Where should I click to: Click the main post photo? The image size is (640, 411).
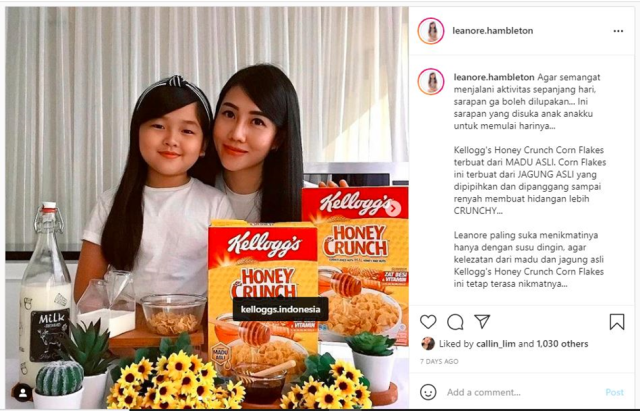207,207
